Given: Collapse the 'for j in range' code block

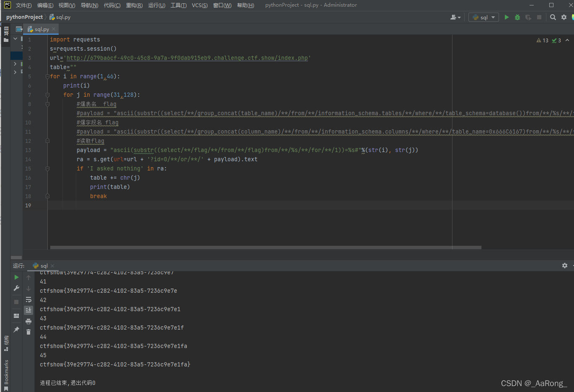Looking at the screenshot, I should pyautogui.click(x=47, y=95).
